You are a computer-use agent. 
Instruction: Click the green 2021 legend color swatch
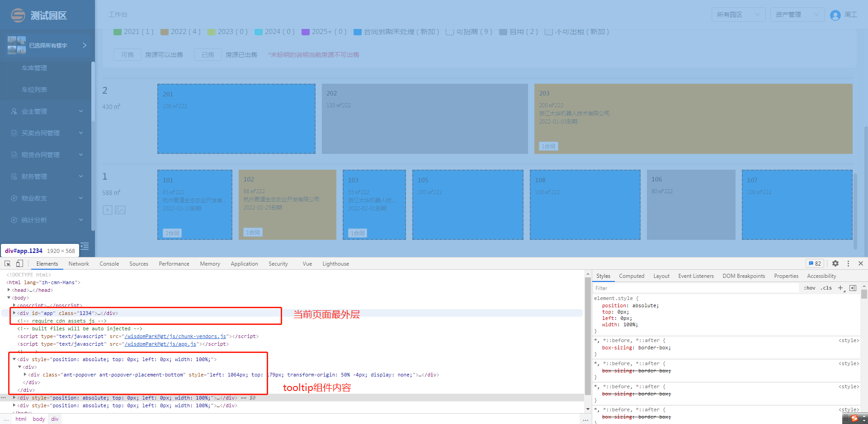tap(118, 32)
